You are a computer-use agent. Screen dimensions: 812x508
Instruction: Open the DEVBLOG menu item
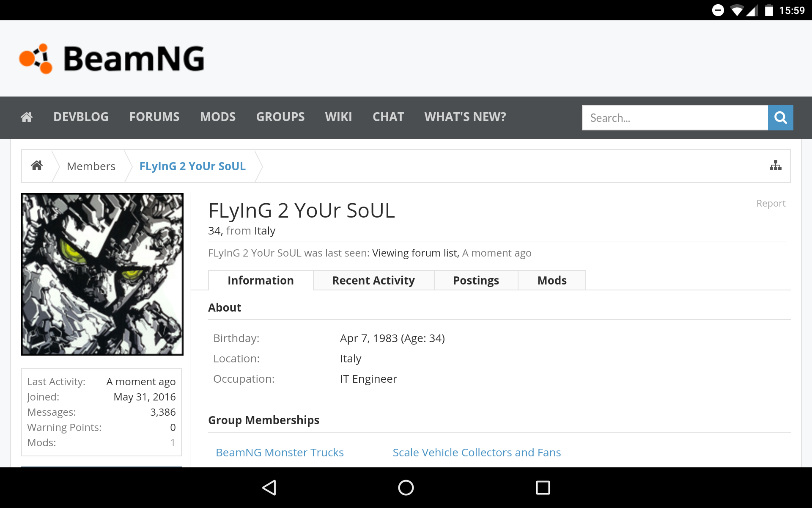[x=81, y=117]
